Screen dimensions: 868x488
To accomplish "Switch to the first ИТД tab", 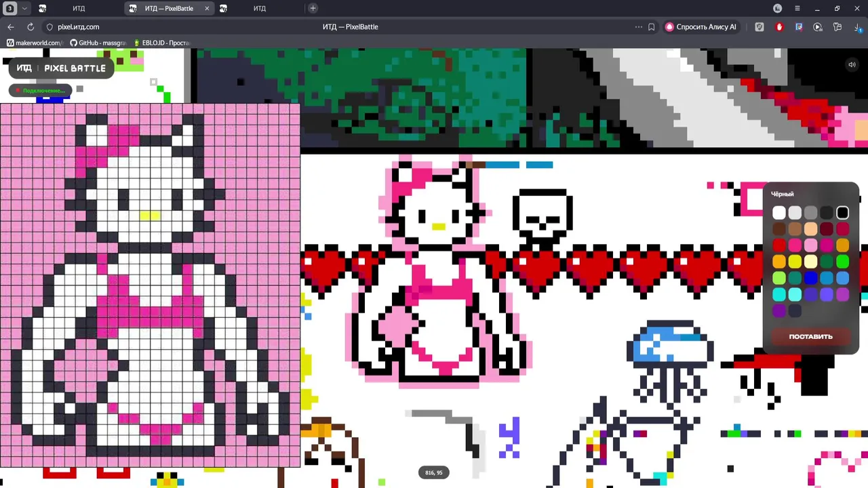I will click(x=79, y=8).
